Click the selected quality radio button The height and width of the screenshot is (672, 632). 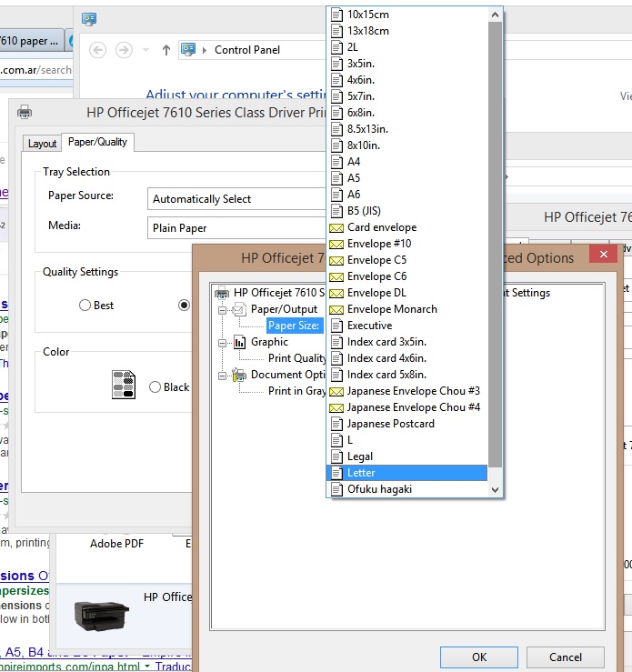click(x=184, y=306)
